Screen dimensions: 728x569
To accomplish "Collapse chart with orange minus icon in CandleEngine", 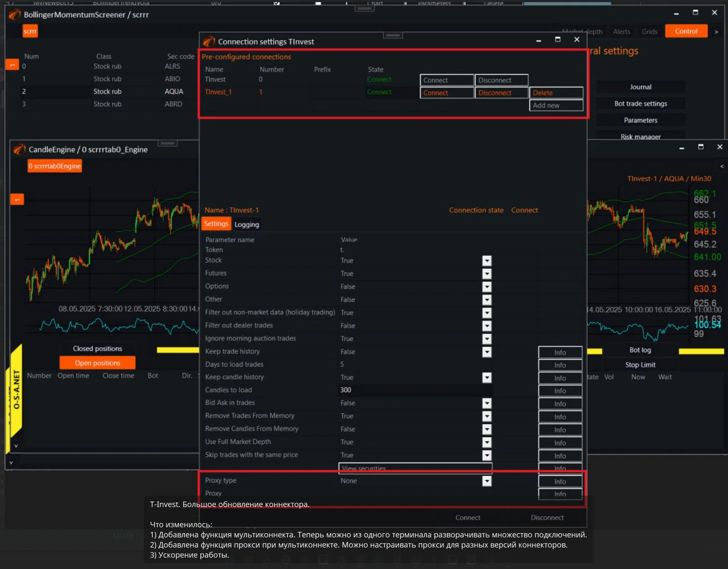I will [17, 199].
